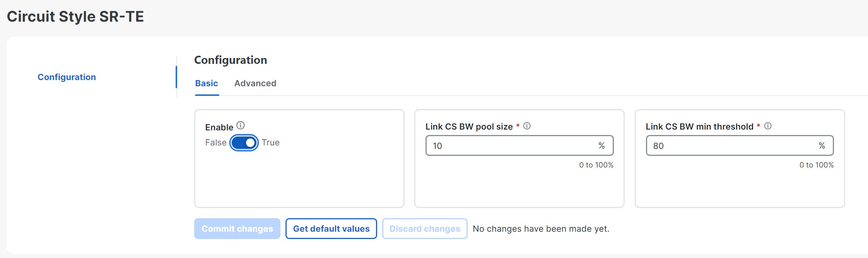
Task: Click the Discard changes button
Action: (425, 229)
